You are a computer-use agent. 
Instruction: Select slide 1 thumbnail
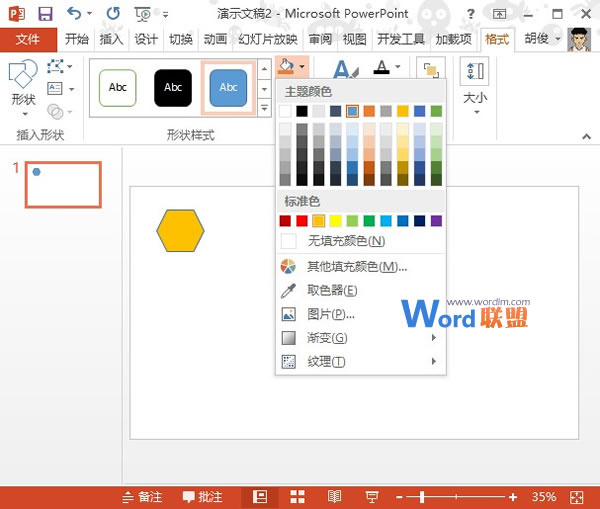(63, 185)
